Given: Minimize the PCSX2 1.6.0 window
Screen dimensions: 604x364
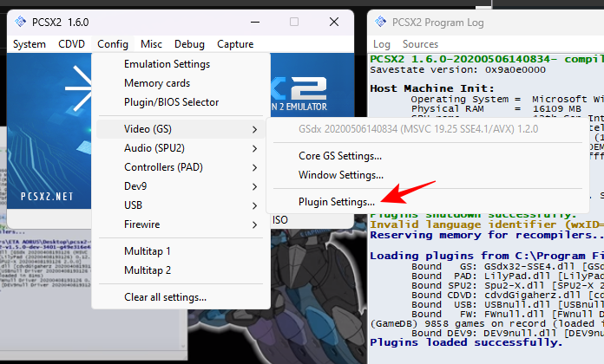Looking at the screenshot, I should point(255,22).
